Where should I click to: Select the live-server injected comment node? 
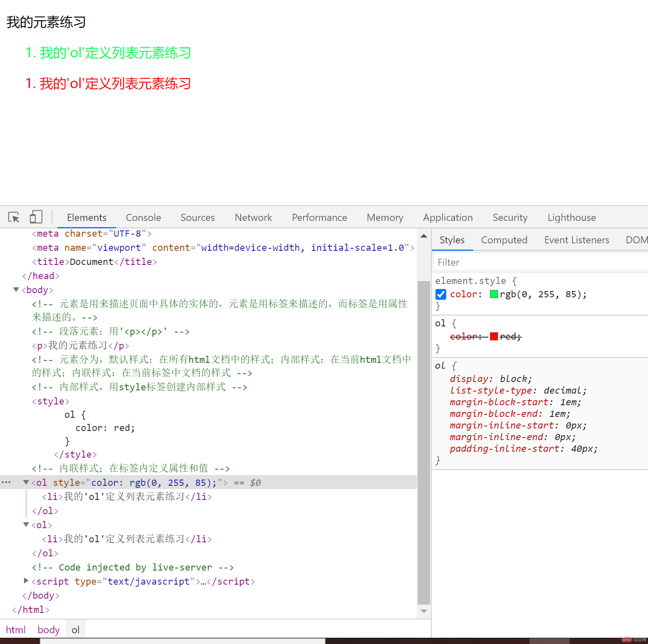[x=133, y=567]
